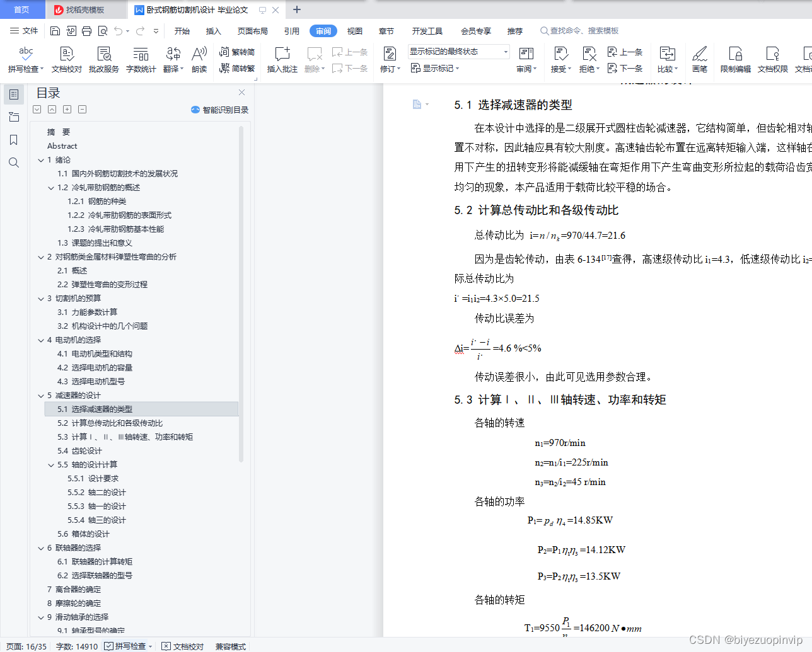Select the ink pen (画笔) tool
Screen dimensions: 812x652
coord(700,59)
